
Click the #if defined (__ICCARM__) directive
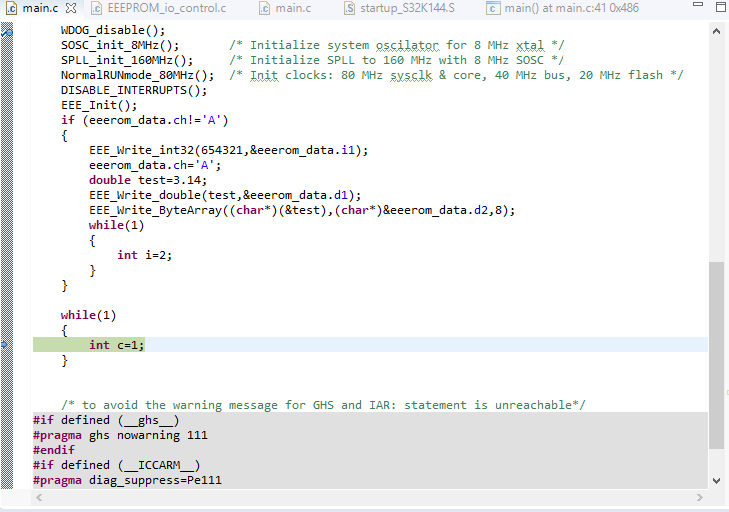[117, 465]
